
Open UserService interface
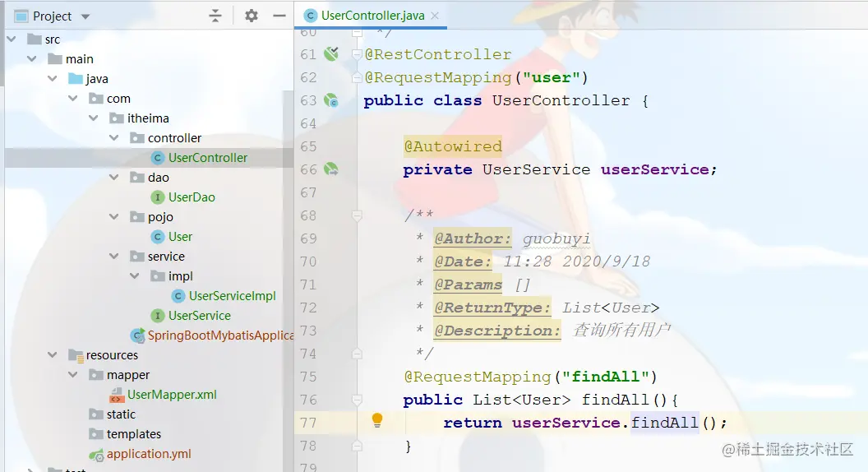pyautogui.click(x=199, y=315)
